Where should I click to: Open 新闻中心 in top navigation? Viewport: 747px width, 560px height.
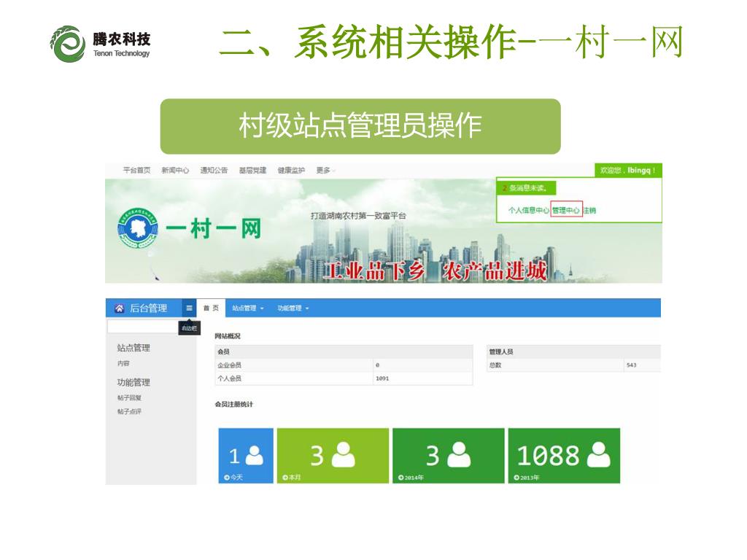tap(175, 171)
